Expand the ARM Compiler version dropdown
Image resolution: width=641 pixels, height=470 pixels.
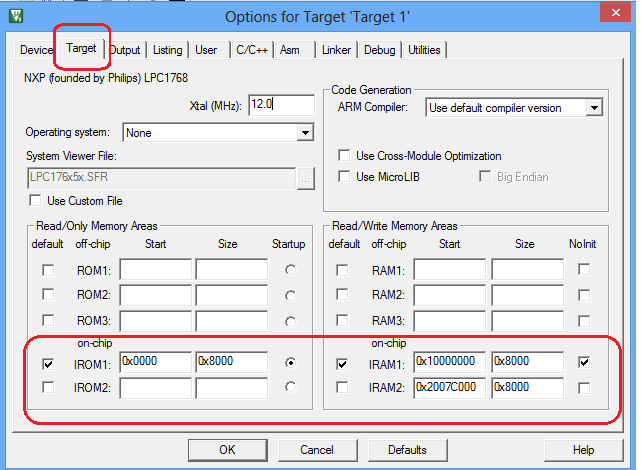[x=594, y=108]
